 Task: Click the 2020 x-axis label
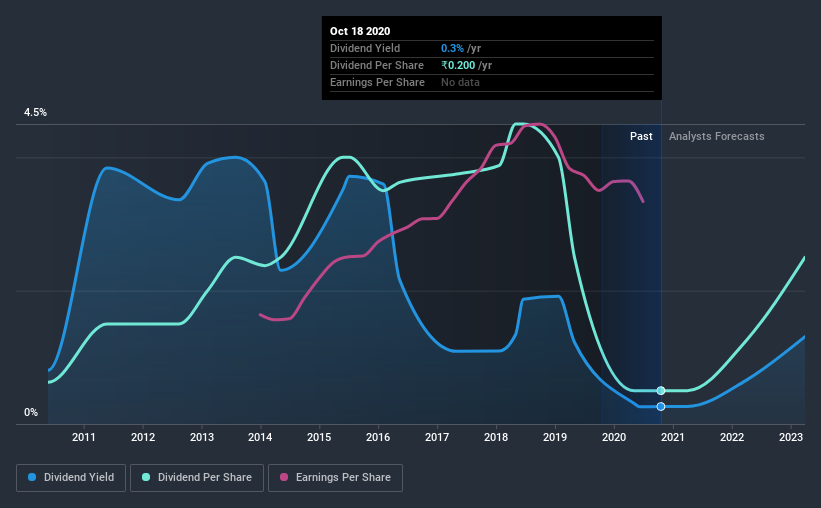pos(614,437)
